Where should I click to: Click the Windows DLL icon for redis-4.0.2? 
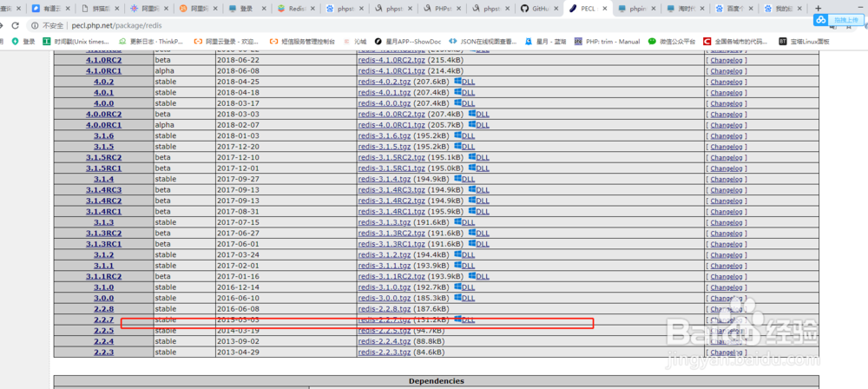click(x=457, y=82)
